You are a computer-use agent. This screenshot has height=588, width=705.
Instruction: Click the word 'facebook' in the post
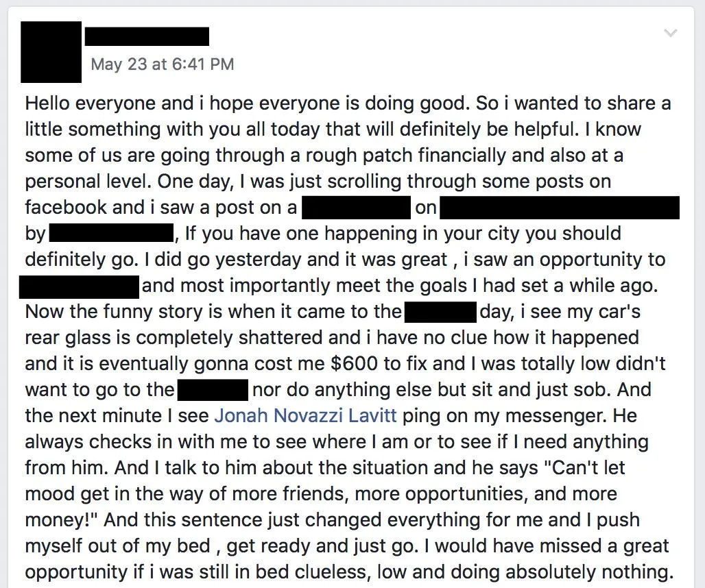coord(66,208)
